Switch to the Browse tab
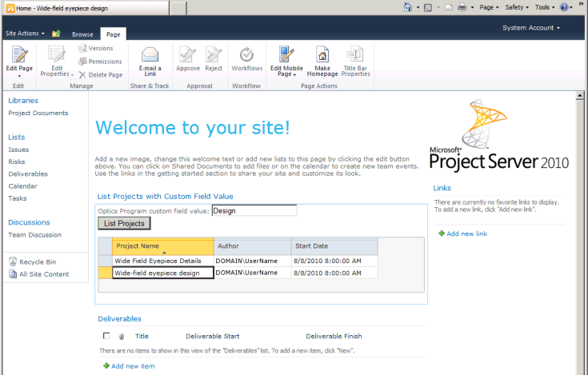588x375 pixels. [x=82, y=34]
